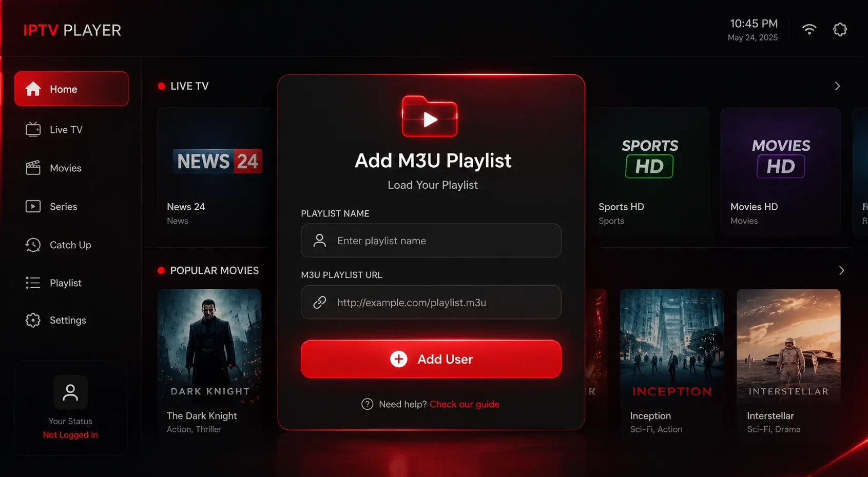Open Catch Up from sidebar
The height and width of the screenshot is (477, 868).
(71, 245)
